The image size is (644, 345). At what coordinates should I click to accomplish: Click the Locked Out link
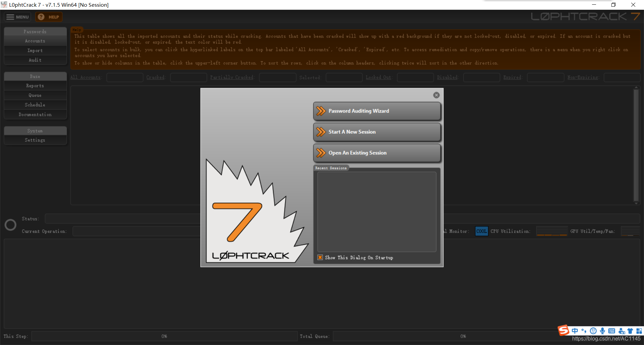point(379,77)
